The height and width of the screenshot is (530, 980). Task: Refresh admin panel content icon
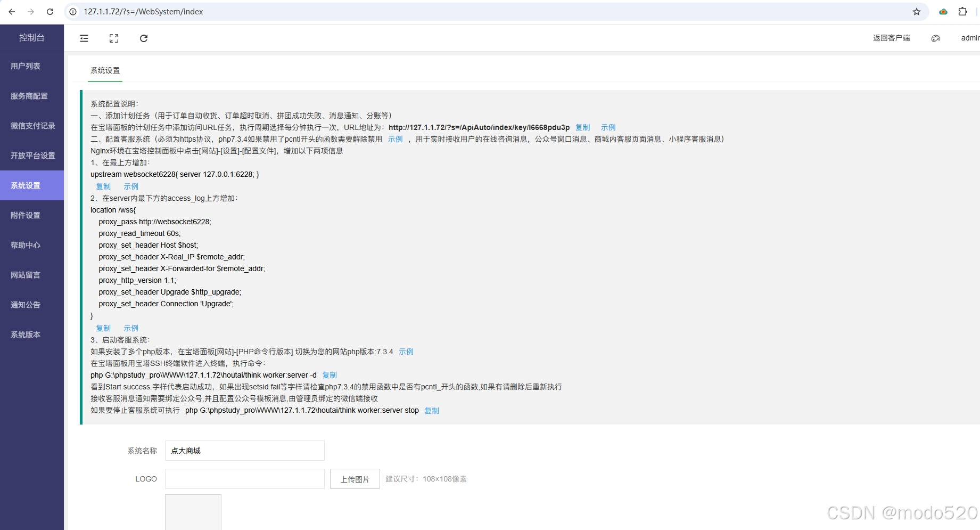[x=144, y=38]
